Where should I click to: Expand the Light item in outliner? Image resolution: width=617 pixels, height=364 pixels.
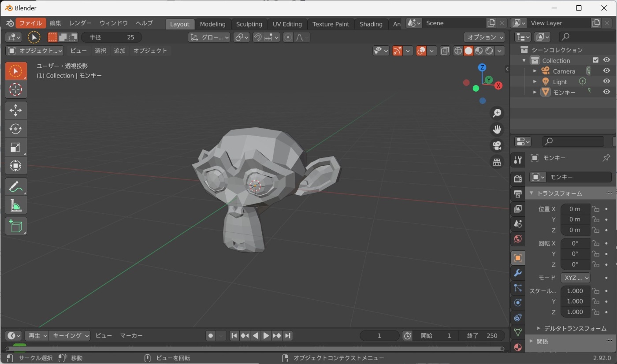point(535,82)
